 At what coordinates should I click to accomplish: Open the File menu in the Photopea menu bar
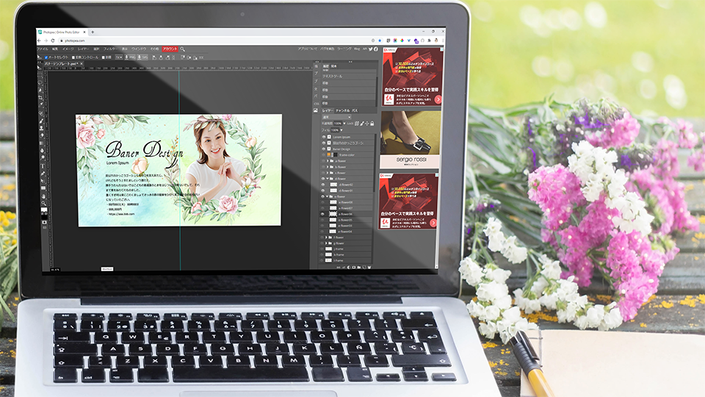point(43,49)
